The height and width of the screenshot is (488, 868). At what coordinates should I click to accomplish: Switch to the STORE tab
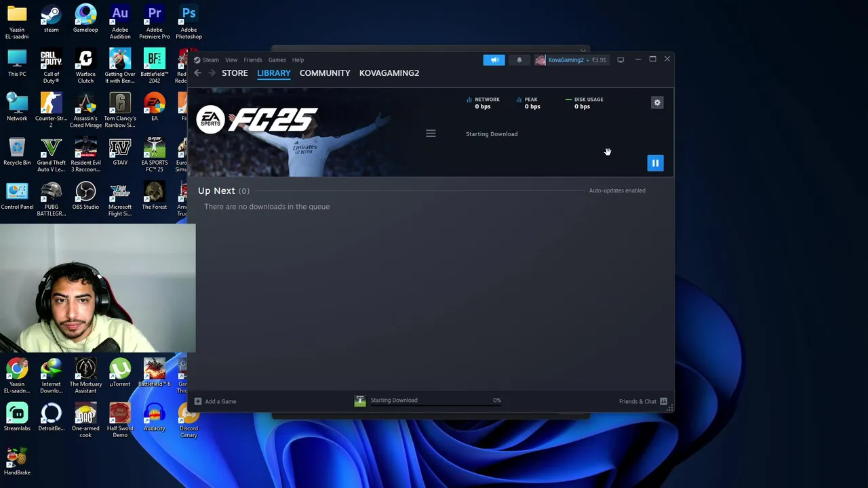(x=235, y=73)
